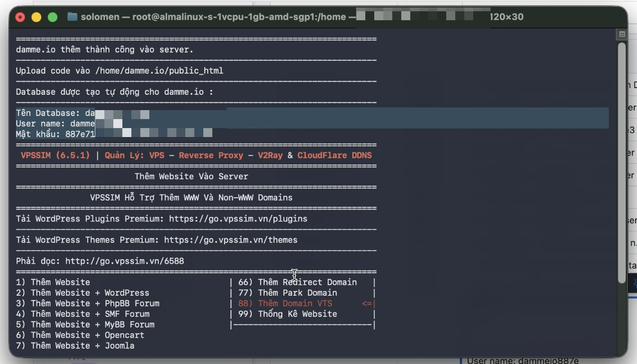Click the "Phải đọc:" label
Image resolution: width=637 pixels, height=364 pixels.
(x=38, y=261)
